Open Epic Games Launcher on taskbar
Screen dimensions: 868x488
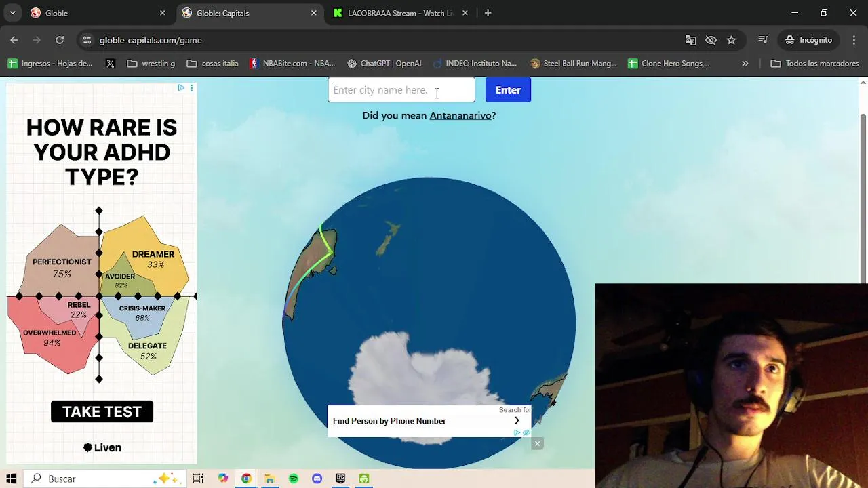[340, 479]
